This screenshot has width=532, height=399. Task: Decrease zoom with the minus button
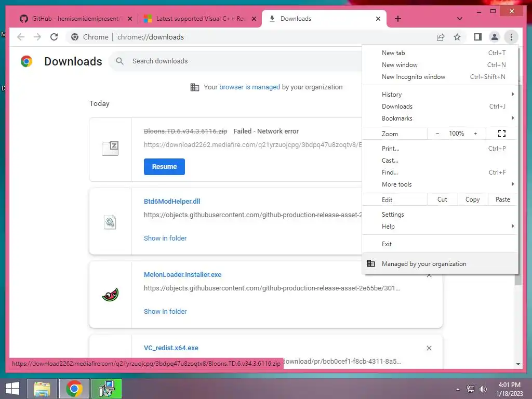[x=437, y=134]
